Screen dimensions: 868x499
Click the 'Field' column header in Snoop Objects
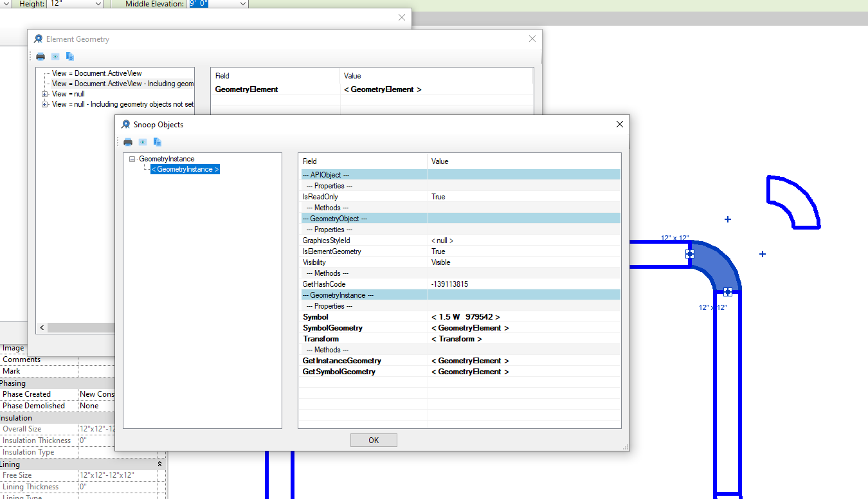point(363,161)
